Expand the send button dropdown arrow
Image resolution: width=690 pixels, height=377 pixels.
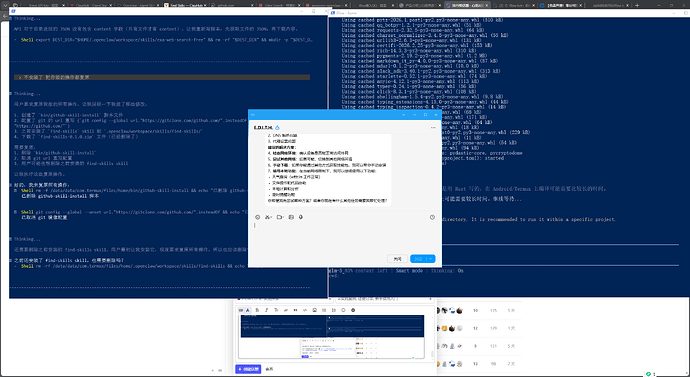430,259
